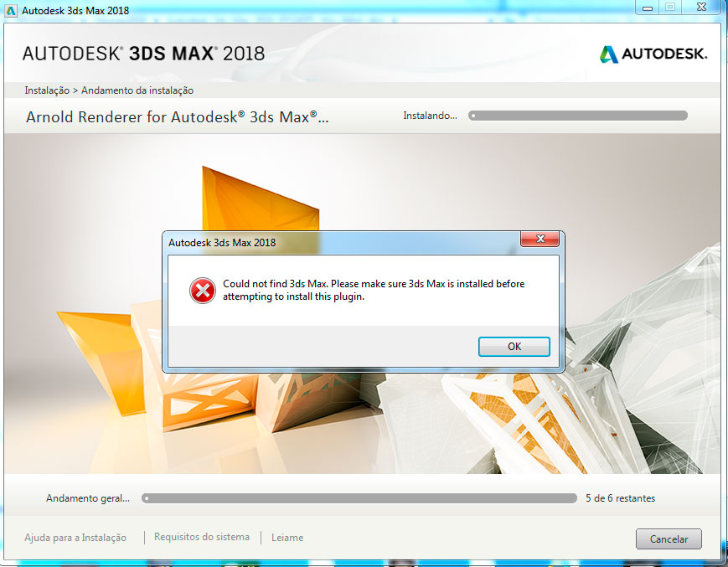The width and height of the screenshot is (728, 567).
Task: Click the disabled maximize button
Action: [670, 8]
